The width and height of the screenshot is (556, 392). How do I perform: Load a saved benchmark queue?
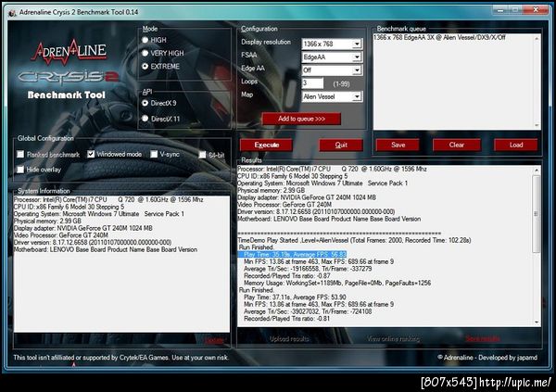point(516,145)
